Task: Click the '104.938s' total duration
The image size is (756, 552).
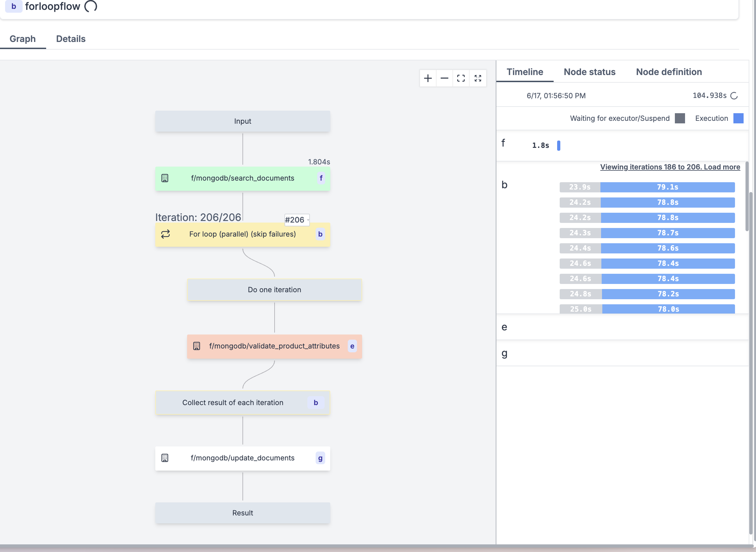Action: pos(710,96)
